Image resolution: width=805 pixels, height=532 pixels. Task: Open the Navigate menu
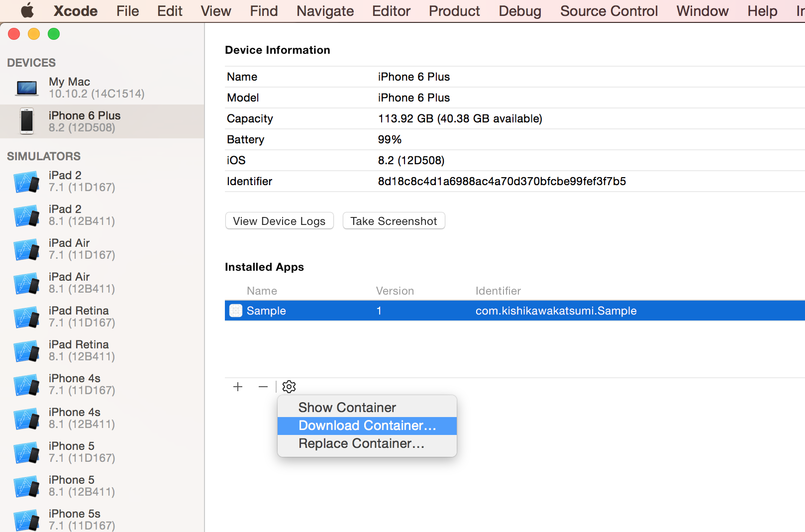325,11
